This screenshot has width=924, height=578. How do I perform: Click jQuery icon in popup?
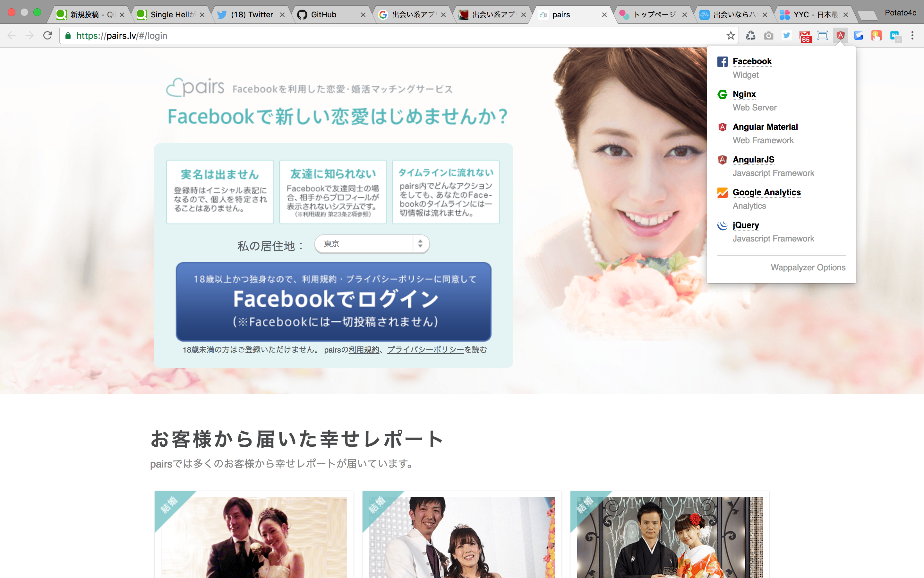pos(722,225)
